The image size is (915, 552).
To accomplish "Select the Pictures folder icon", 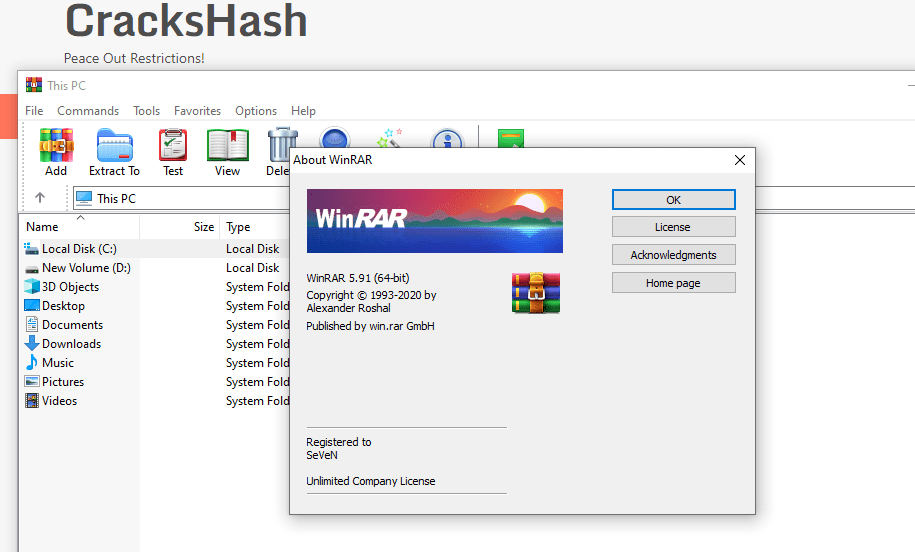I will [x=32, y=382].
